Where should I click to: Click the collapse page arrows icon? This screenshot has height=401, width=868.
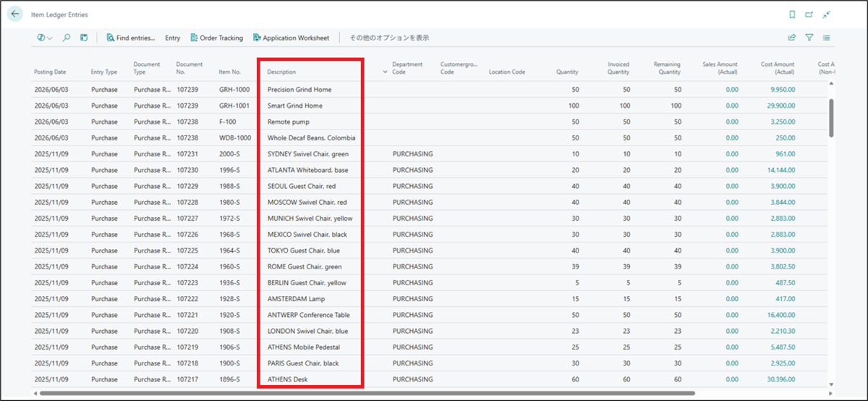(827, 14)
